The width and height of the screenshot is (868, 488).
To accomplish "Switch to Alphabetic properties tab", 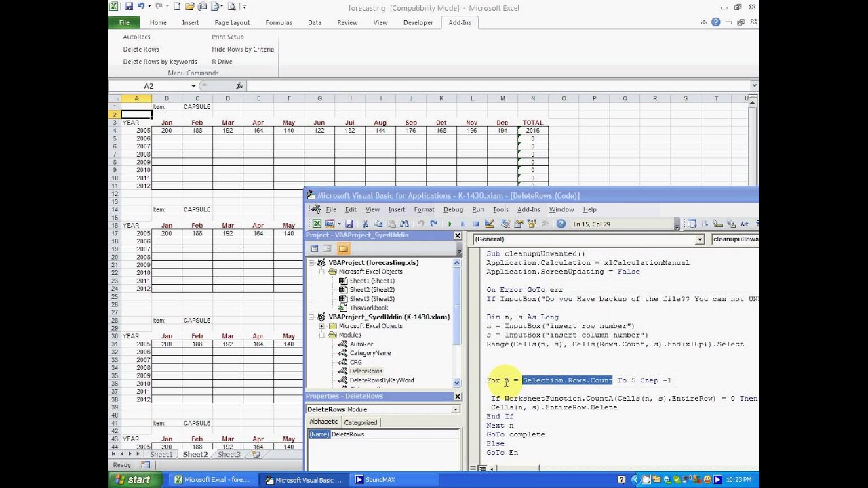I will [323, 422].
